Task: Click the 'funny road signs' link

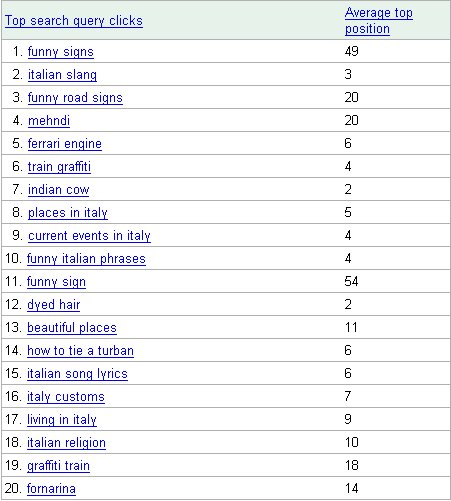Action: pyautogui.click(x=75, y=98)
